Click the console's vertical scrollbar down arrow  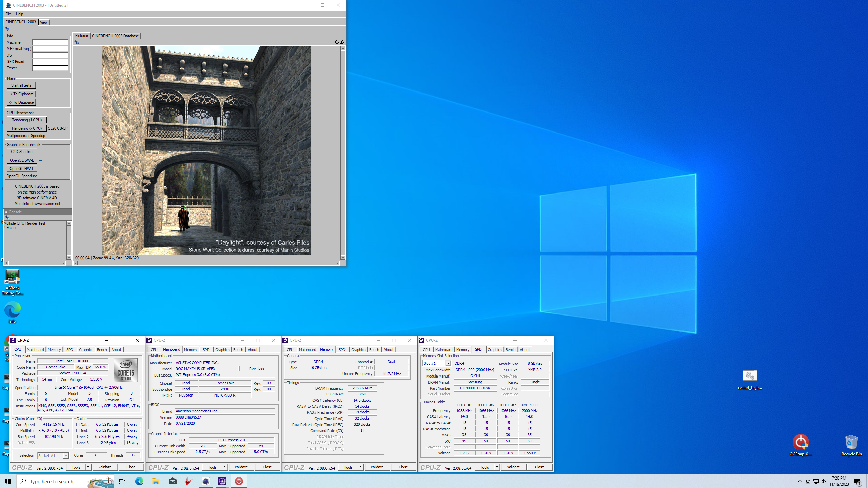pyautogui.click(x=69, y=258)
